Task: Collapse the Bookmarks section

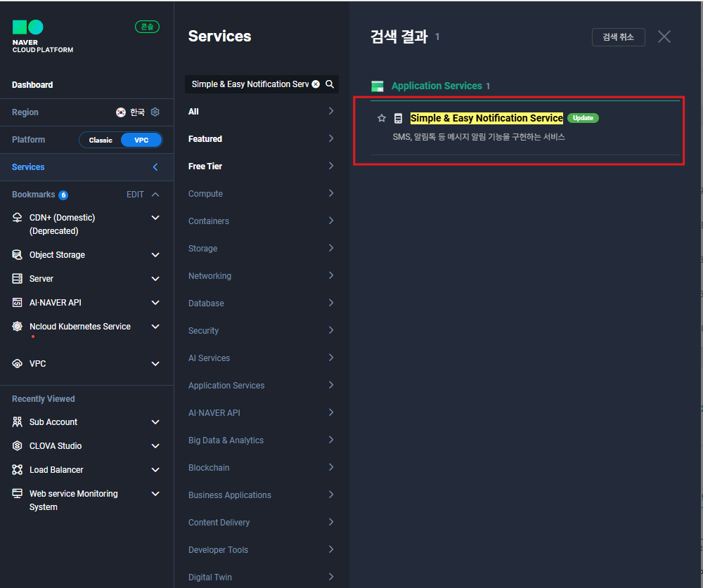Action: pos(156,194)
